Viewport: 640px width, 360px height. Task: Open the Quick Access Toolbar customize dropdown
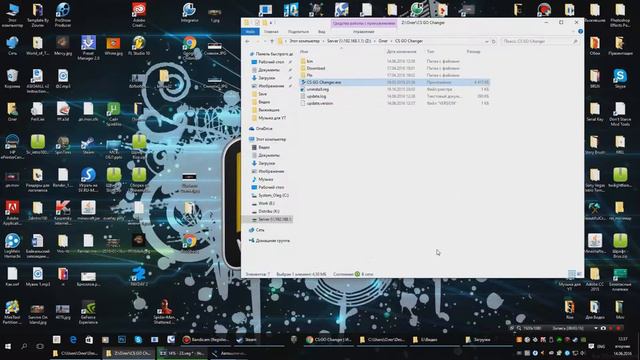(271, 23)
